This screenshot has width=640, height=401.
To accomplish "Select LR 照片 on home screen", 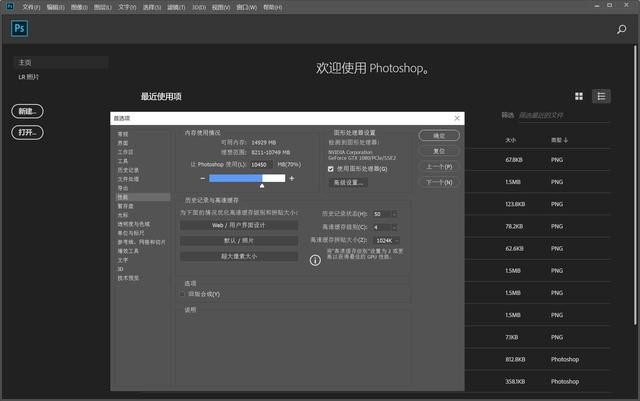I will [29, 77].
